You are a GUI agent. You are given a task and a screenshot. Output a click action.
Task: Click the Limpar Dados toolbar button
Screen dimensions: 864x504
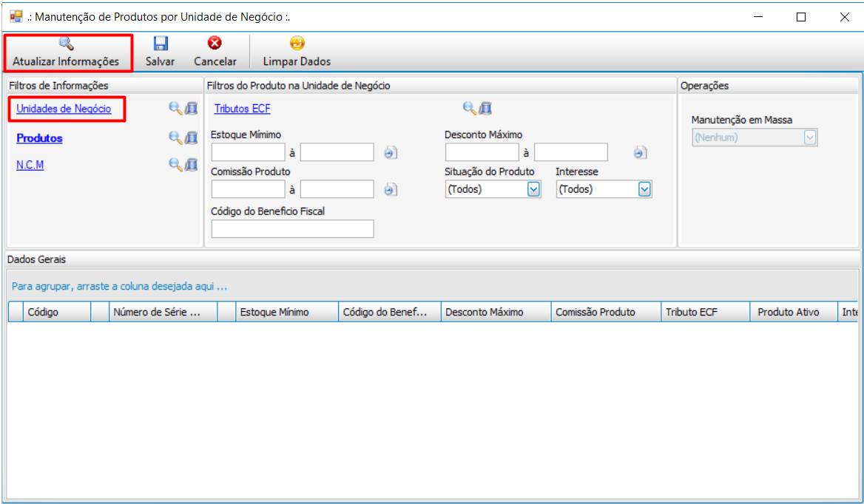pyautogui.click(x=297, y=52)
